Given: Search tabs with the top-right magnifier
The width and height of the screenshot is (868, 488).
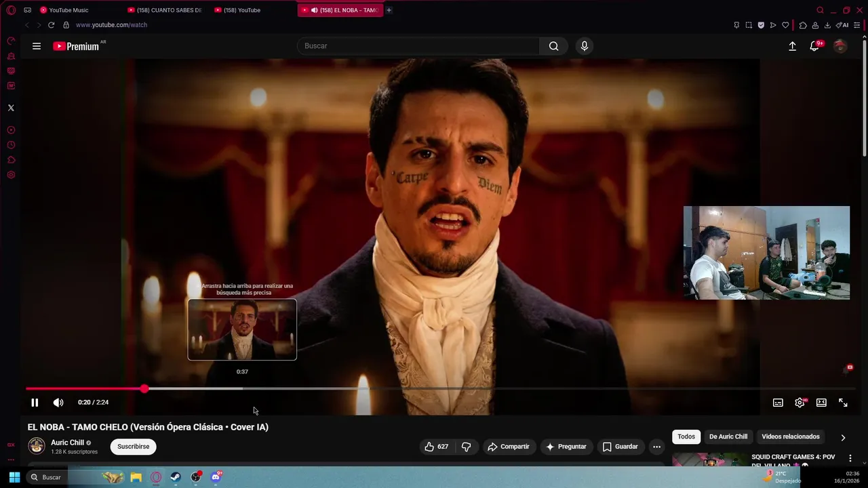Looking at the screenshot, I should click(x=820, y=10).
